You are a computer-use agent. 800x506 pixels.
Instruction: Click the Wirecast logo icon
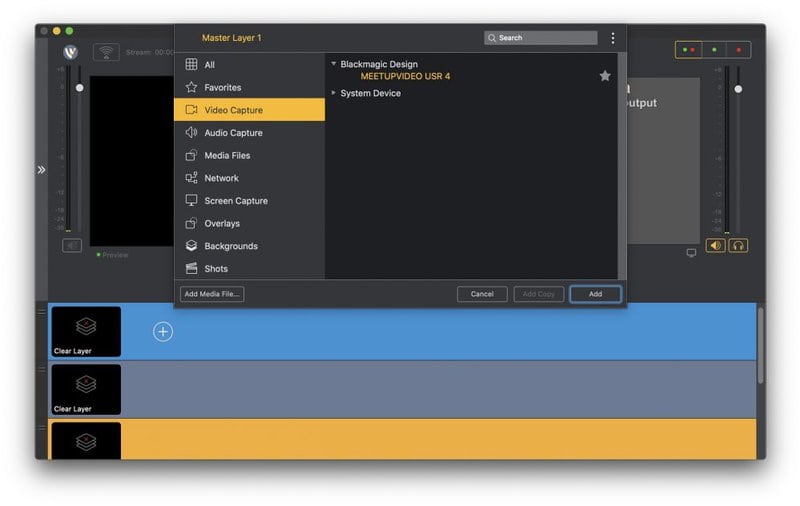[71, 52]
